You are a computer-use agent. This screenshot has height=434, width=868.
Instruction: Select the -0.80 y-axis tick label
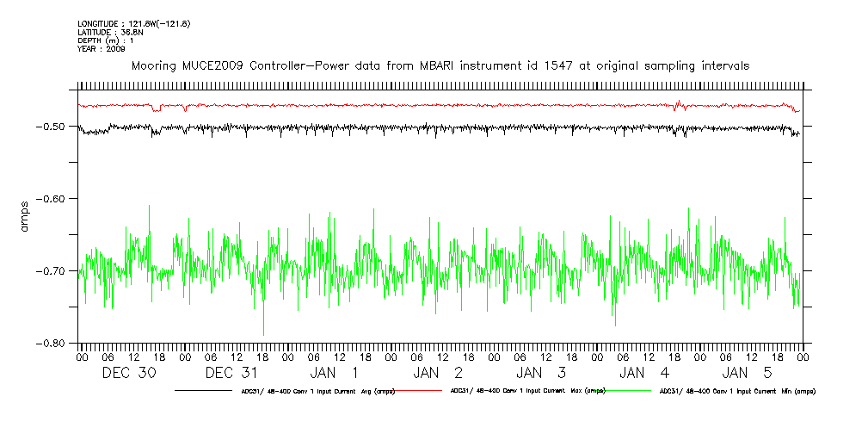(54, 344)
